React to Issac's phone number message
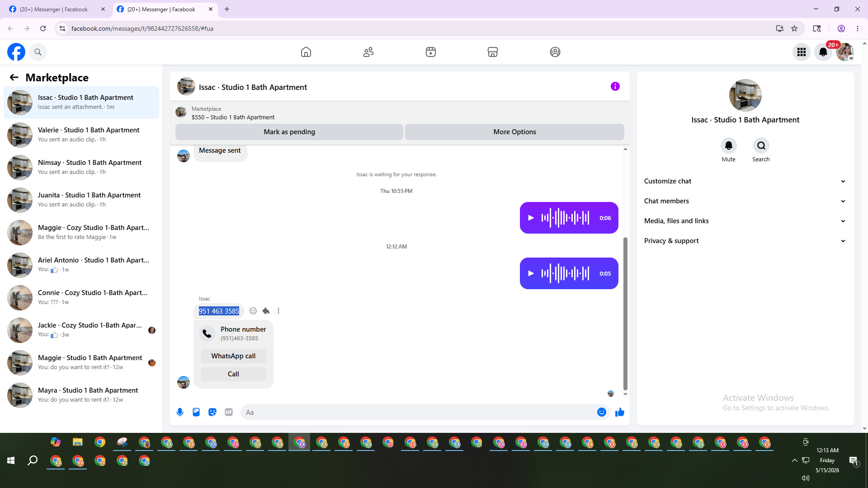868x488 pixels. [253, 311]
